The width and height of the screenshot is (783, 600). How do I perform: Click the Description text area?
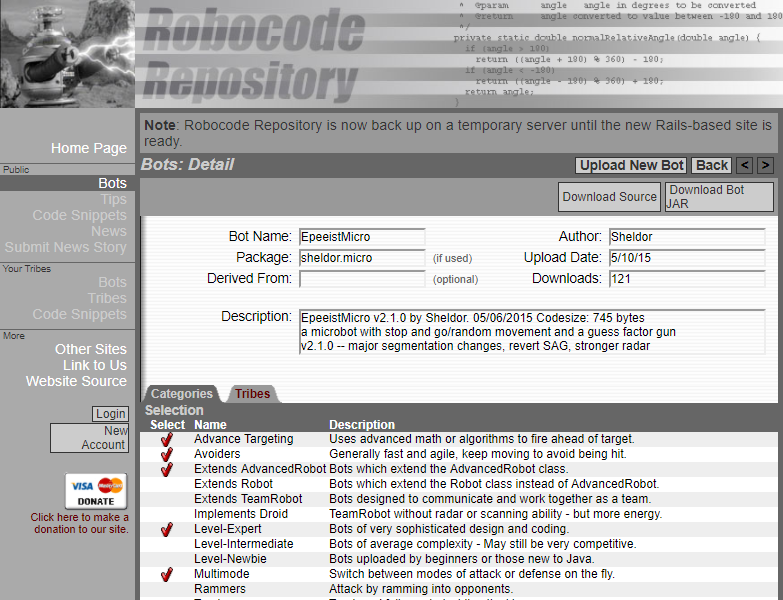pyautogui.click(x=532, y=332)
